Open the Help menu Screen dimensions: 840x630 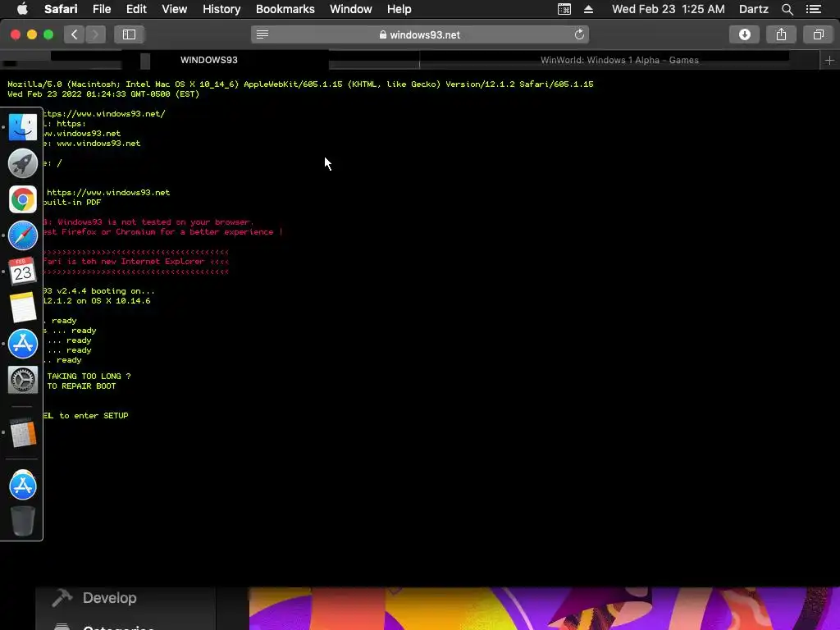coord(399,9)
